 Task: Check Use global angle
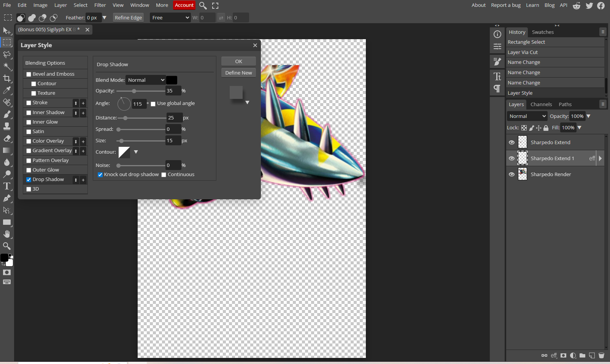coord(153,104)
